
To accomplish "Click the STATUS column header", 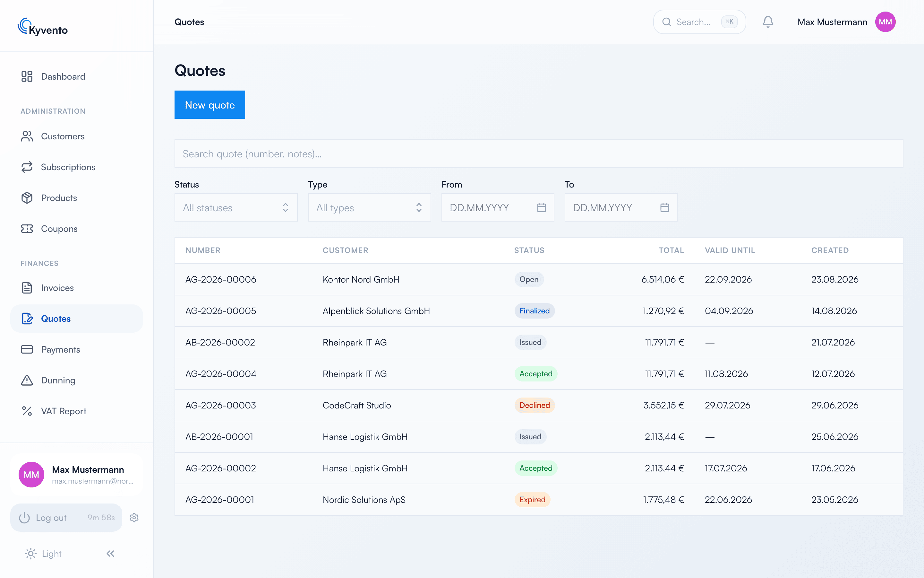I will point(529,250).
